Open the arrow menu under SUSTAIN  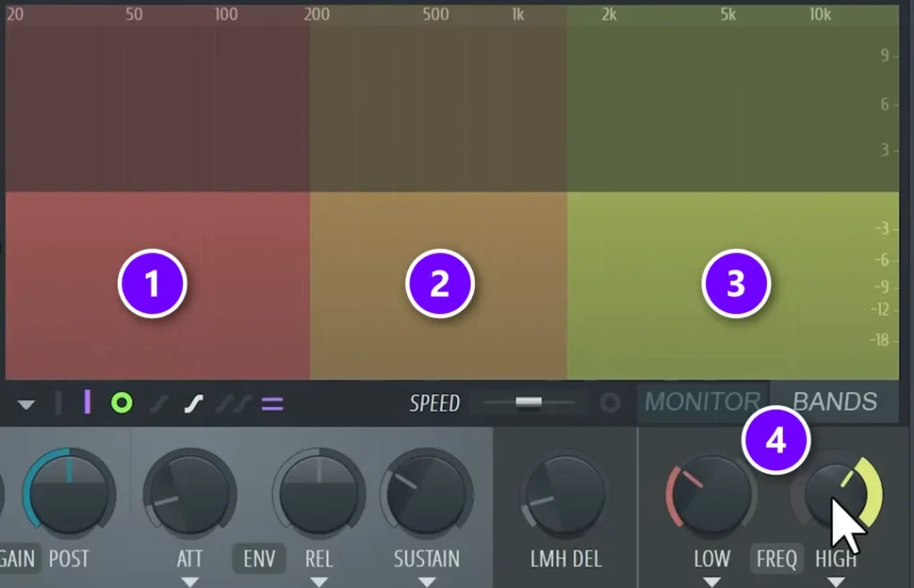(x=427, y=582)
